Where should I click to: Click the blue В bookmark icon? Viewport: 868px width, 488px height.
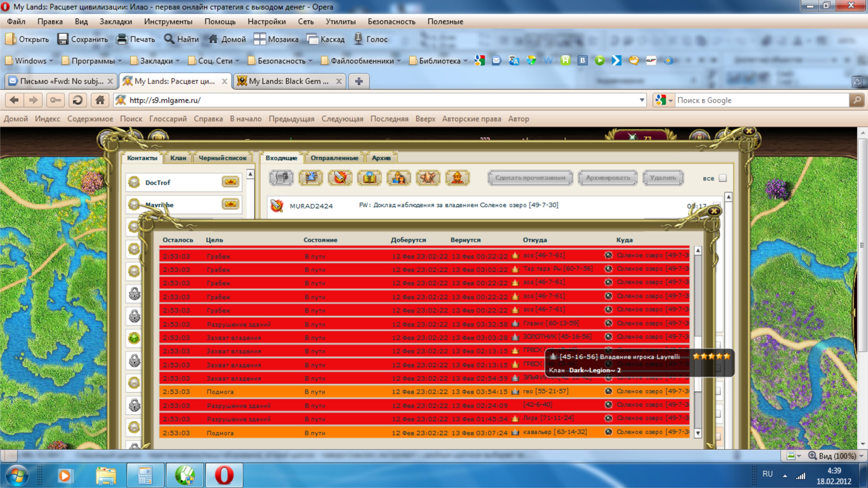(x=582, y=61)
